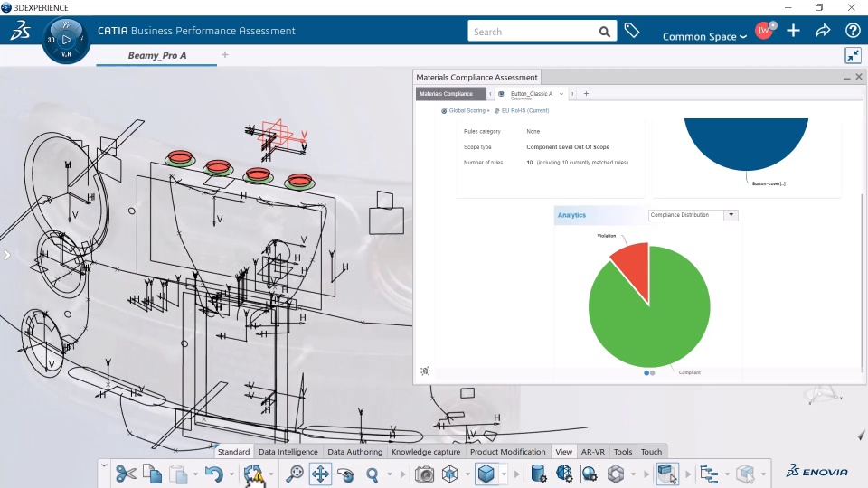
Task: Expand the left side panel arrow
Action: [x=6, y=255]
